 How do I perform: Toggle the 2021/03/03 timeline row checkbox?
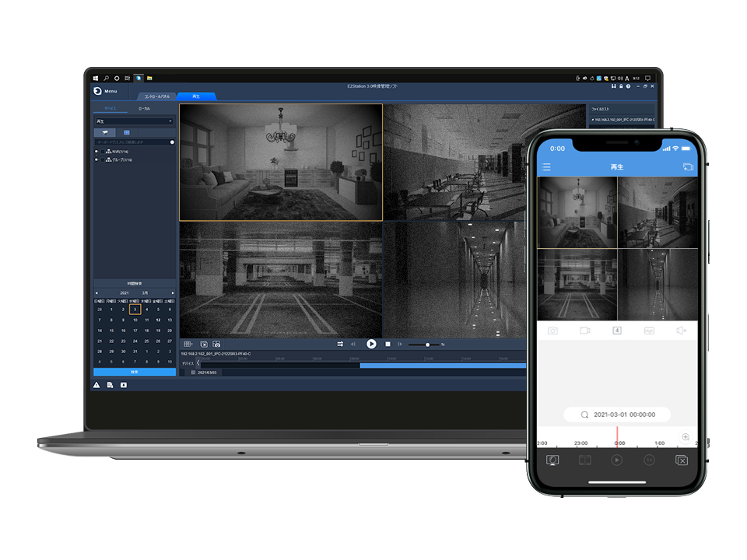pyautogui.click(x=194, y=373)
